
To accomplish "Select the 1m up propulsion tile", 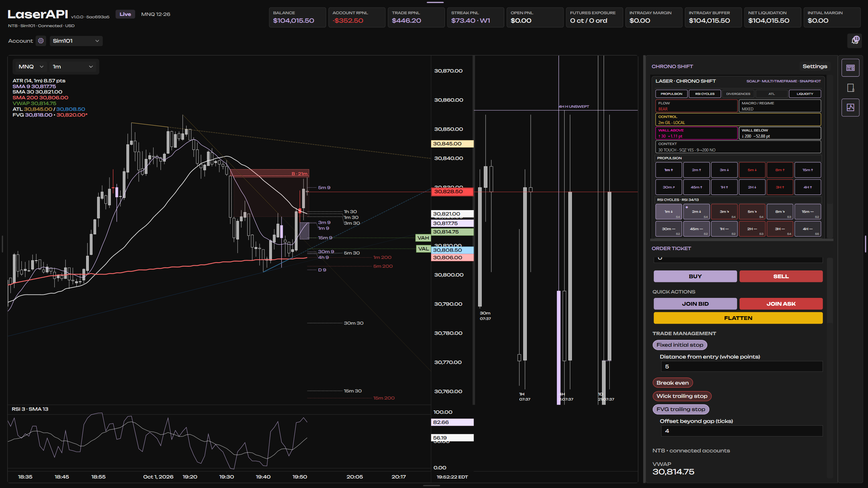I will tap(669, 170).
